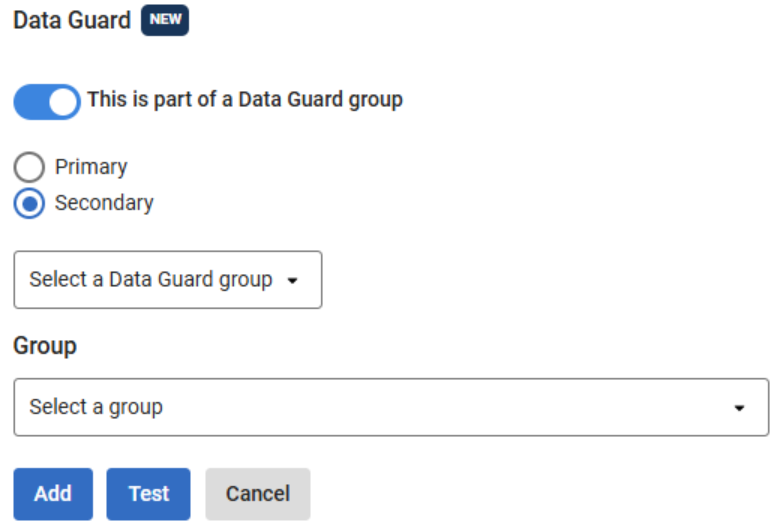Screen dimensions: 777x528
Task: Toggle off the Data Guard group switch
Action: pyautogui.click(x=46, y=101)
